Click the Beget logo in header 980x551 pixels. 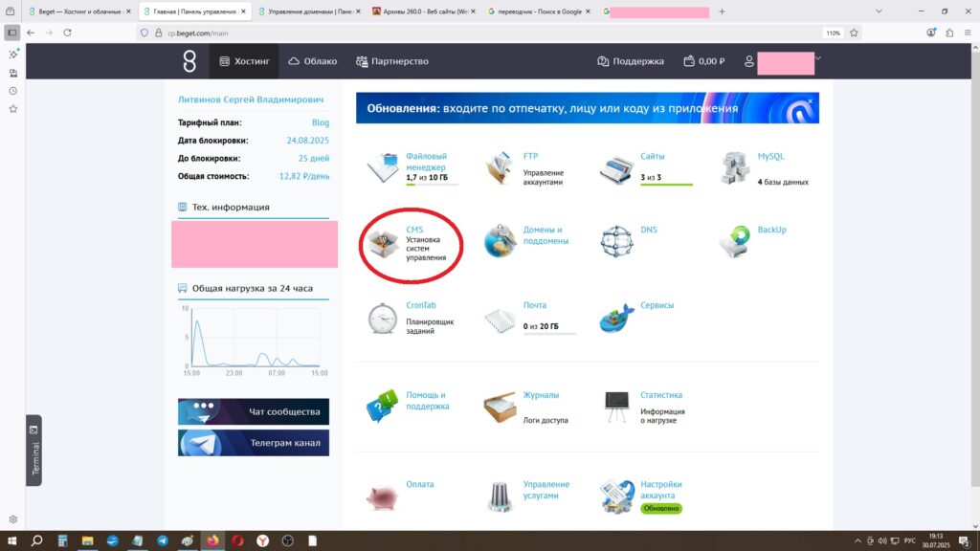(189, 61)
